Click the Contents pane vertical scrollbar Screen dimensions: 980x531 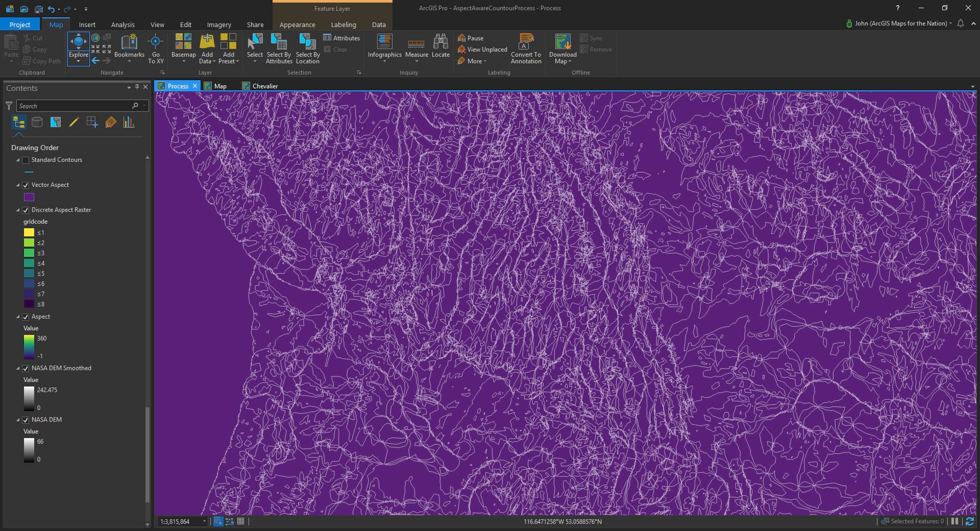pyautogui.click(x=148, y=454)
